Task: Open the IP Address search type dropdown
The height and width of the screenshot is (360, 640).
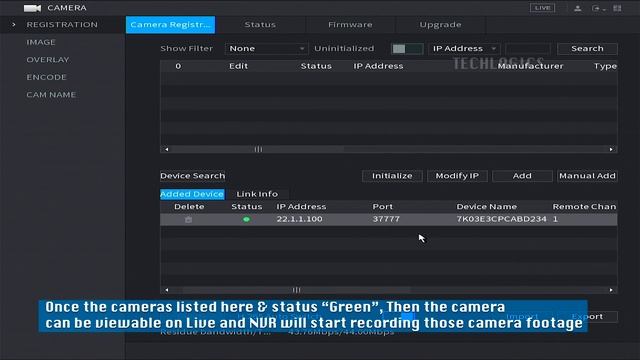Action: pyautogui.click(x=464, y=49)
